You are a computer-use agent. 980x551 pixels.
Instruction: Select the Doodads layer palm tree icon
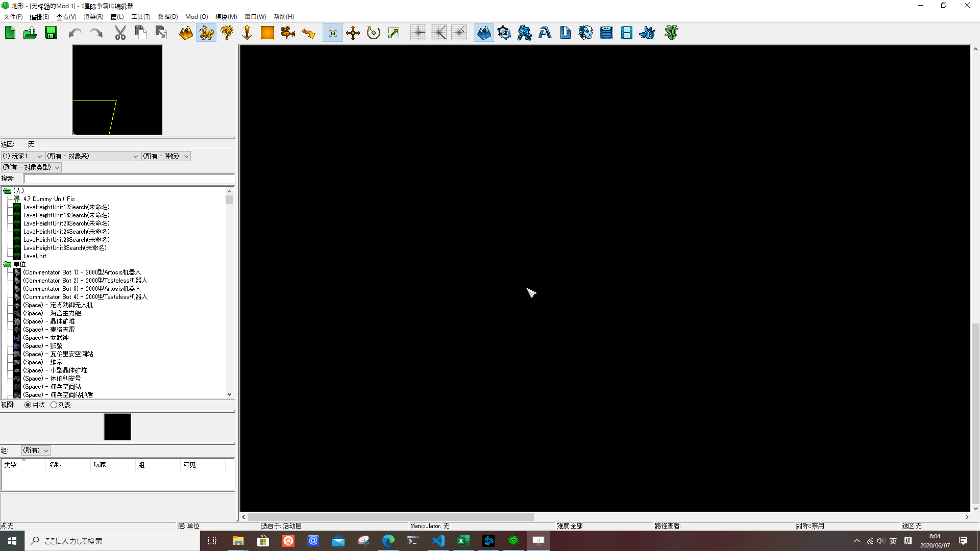click(227, 33)
